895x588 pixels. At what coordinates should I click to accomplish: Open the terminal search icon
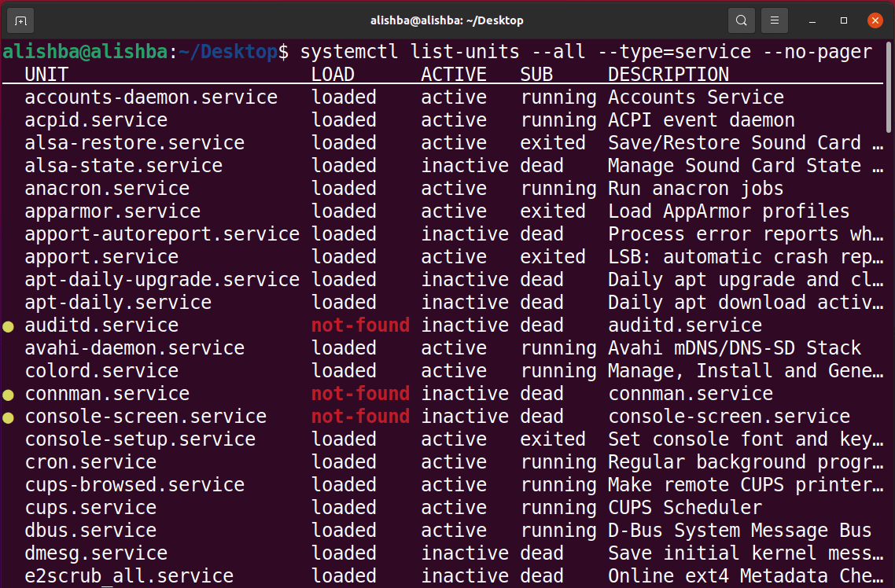pos(742,20)
